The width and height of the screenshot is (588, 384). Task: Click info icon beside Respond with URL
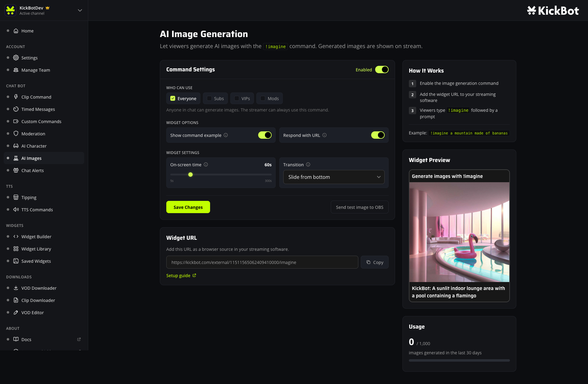[x=324, y=135]
